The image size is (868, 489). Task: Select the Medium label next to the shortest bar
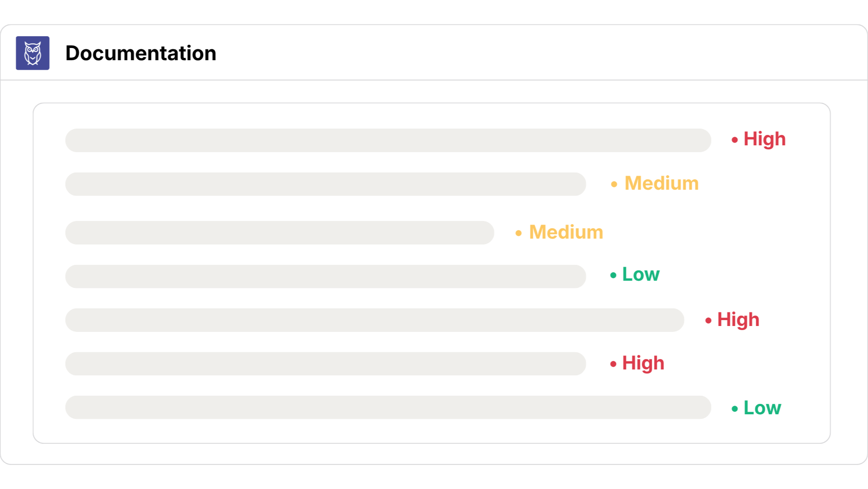pos(566,232)
